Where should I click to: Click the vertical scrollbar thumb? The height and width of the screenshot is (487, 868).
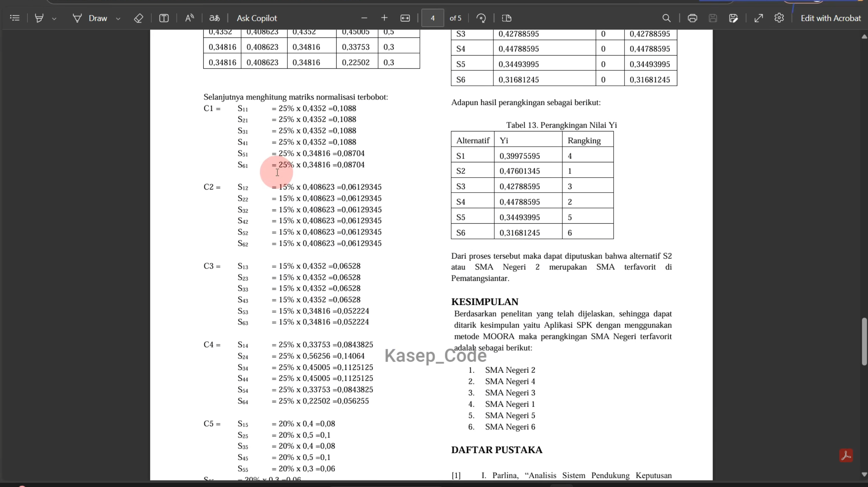[864, 341]
